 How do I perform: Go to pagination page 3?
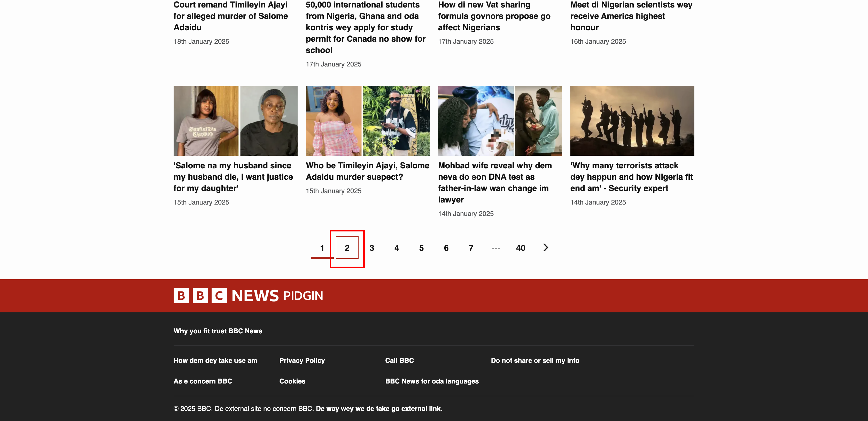coord(372,248)
